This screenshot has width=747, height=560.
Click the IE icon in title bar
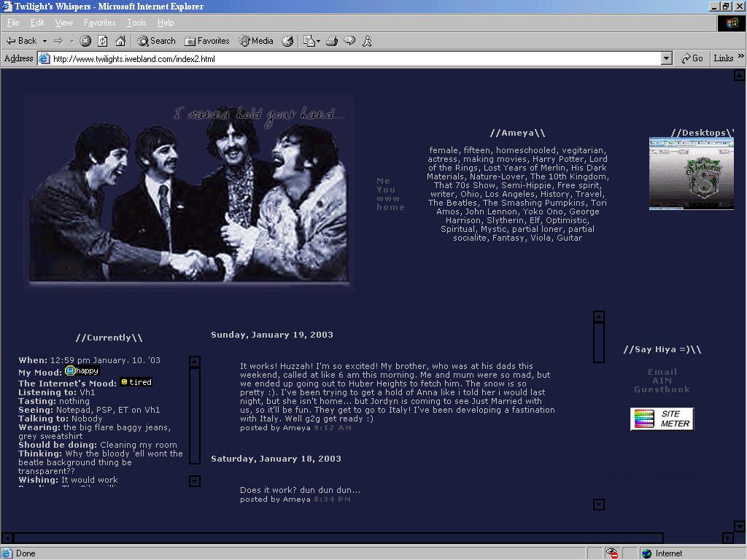pyautogui.click(x=7, y=6)
